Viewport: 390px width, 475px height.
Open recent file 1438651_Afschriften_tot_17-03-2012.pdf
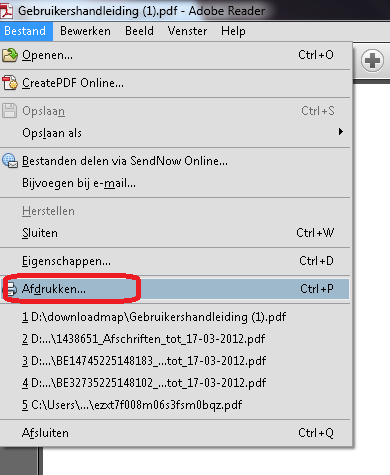(x=175, y=339)
